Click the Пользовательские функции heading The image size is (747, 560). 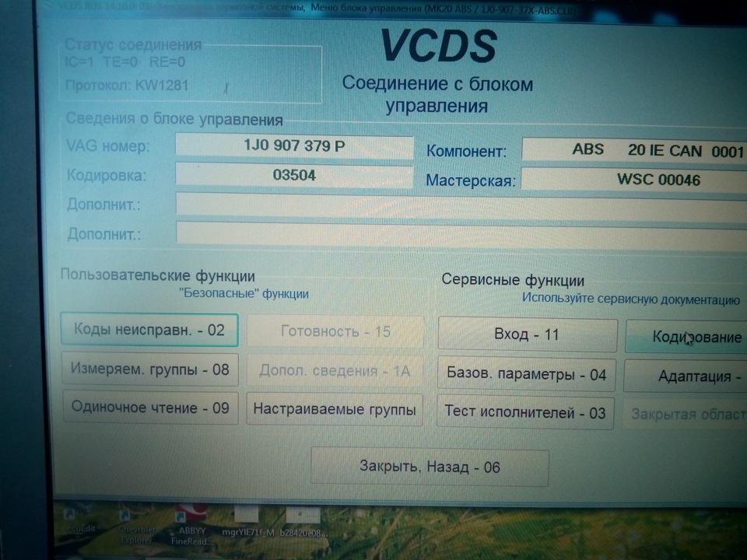[158, 275]
